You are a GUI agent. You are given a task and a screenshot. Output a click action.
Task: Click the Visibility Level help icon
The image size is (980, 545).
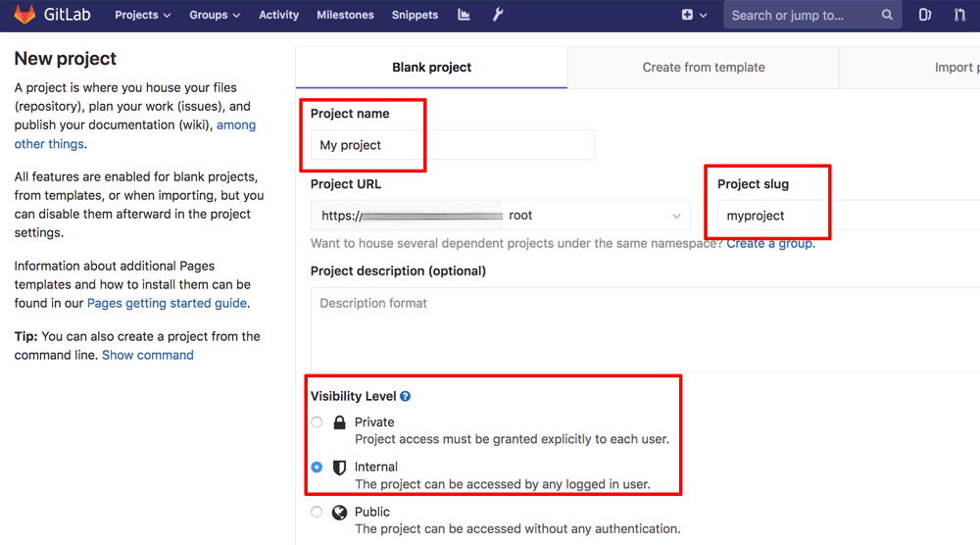[x=405, y=397]
